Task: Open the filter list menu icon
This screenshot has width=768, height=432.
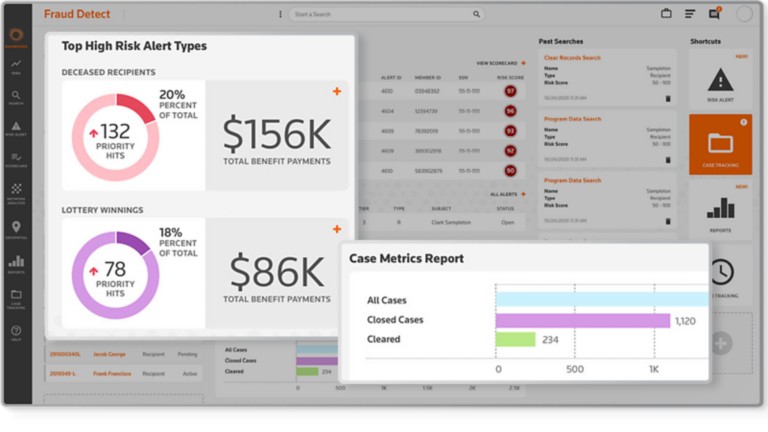Action: coord(690,14)
